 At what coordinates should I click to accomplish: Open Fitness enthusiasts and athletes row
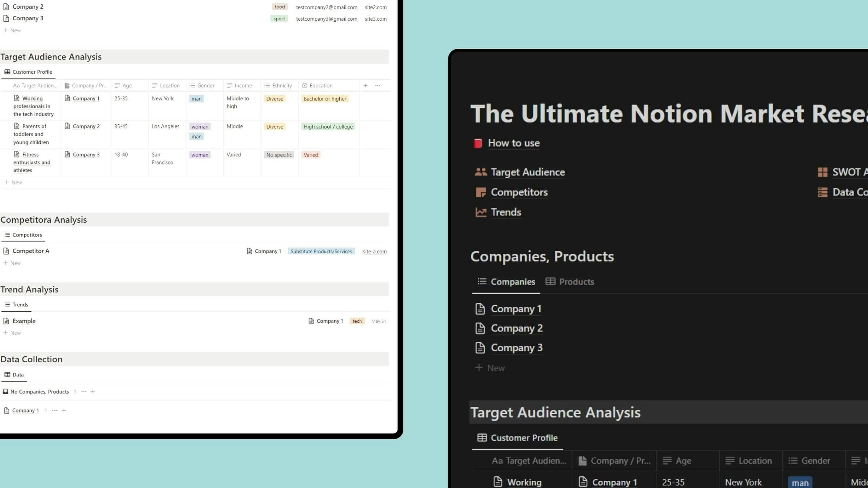[32, 162]
